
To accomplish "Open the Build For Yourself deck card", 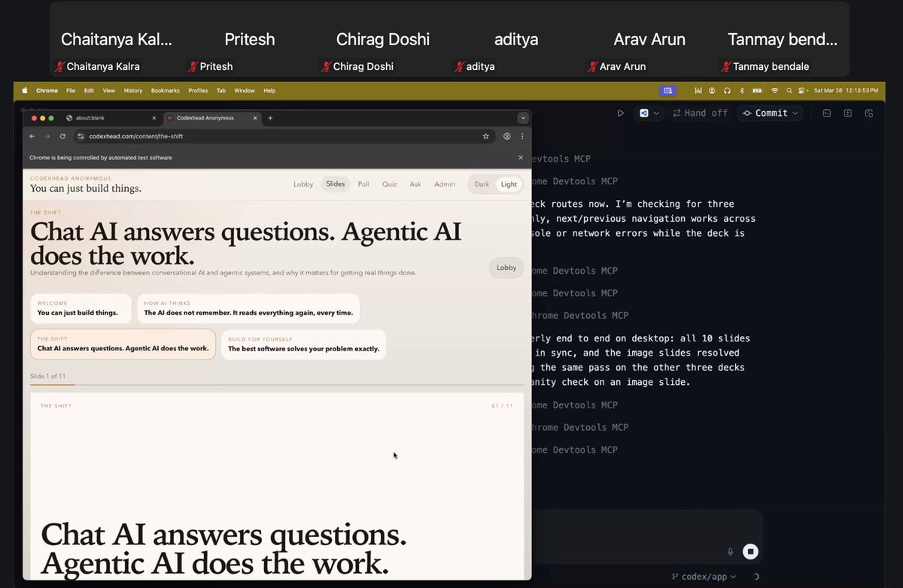I will pyautogui.click(x=303, y=344).
